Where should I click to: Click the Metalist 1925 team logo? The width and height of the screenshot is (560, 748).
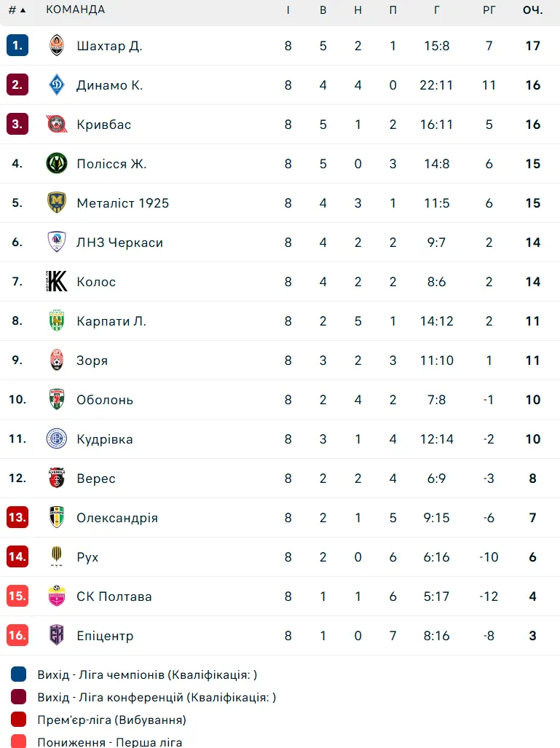57,203
